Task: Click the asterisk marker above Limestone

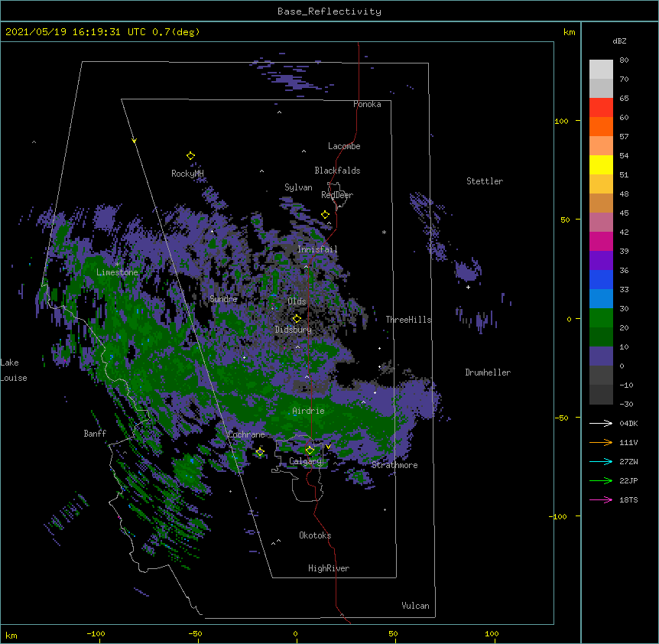Action: (117, 264)
